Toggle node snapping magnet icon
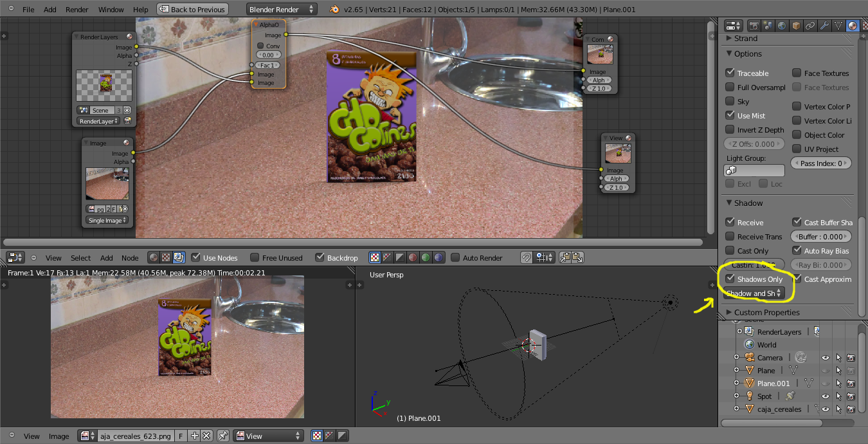 coord(527,257)
